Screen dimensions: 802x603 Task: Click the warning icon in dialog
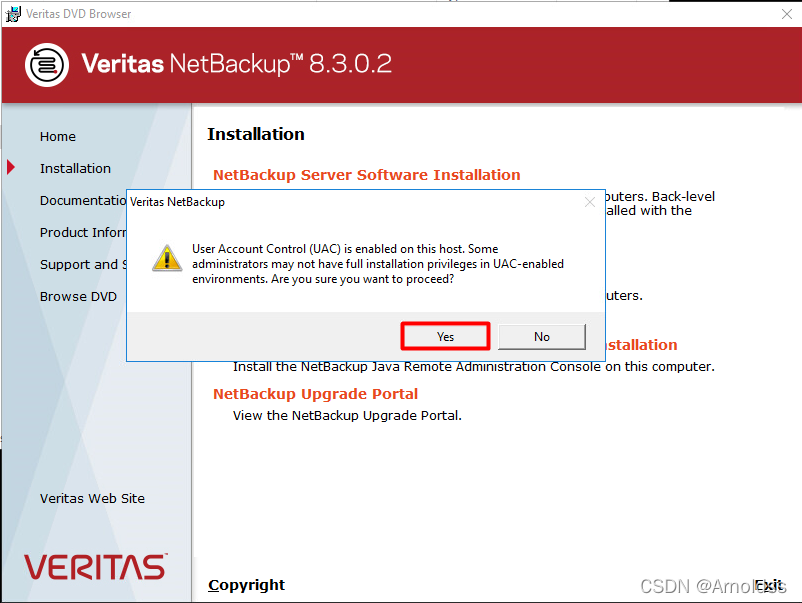point(167,258)
